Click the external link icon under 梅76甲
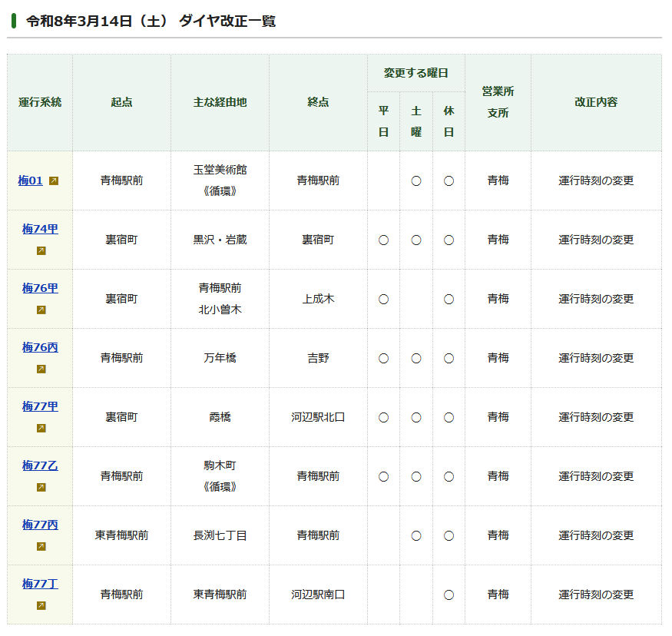 [41, 310]
